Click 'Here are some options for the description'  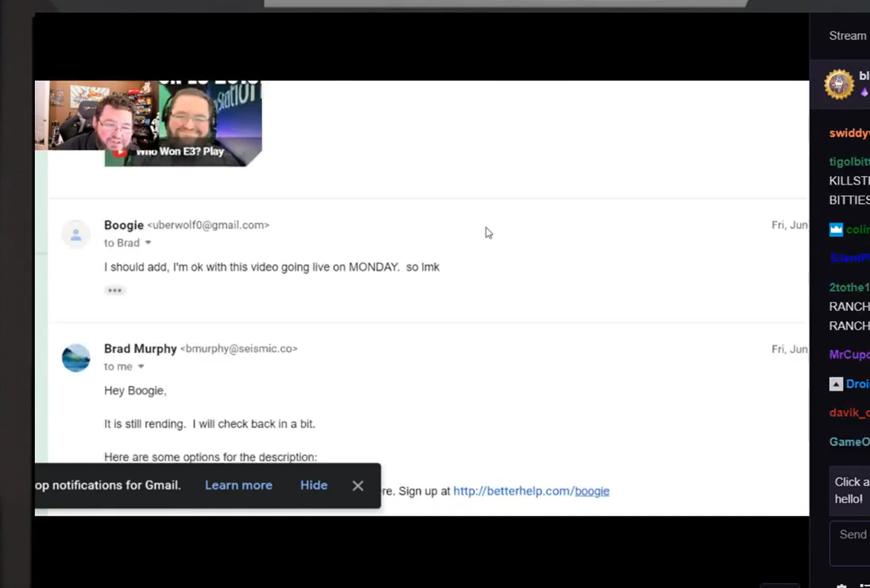(211, 457)
